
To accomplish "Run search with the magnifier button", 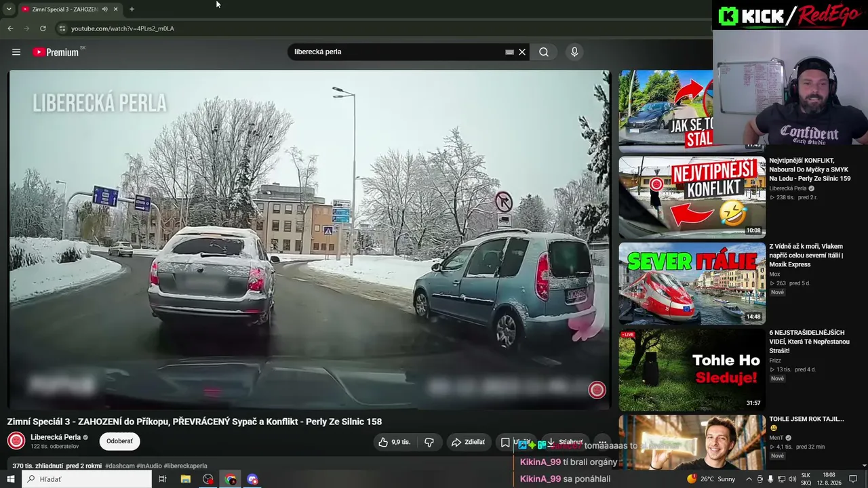I will 544,52.
